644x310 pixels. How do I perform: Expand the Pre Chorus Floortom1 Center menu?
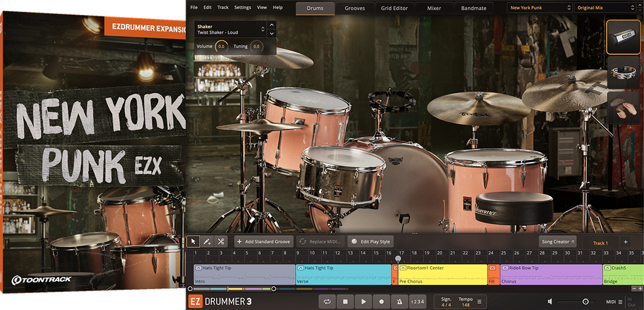402,268
